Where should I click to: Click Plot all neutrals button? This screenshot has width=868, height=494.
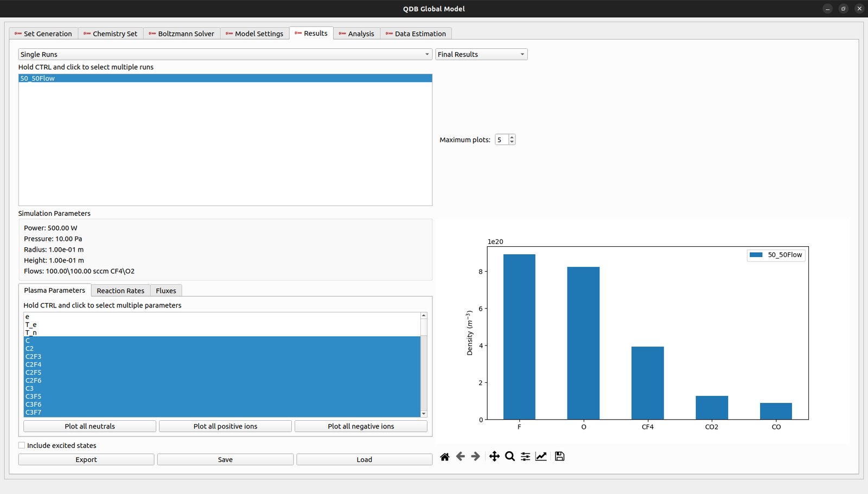(90, 426)
